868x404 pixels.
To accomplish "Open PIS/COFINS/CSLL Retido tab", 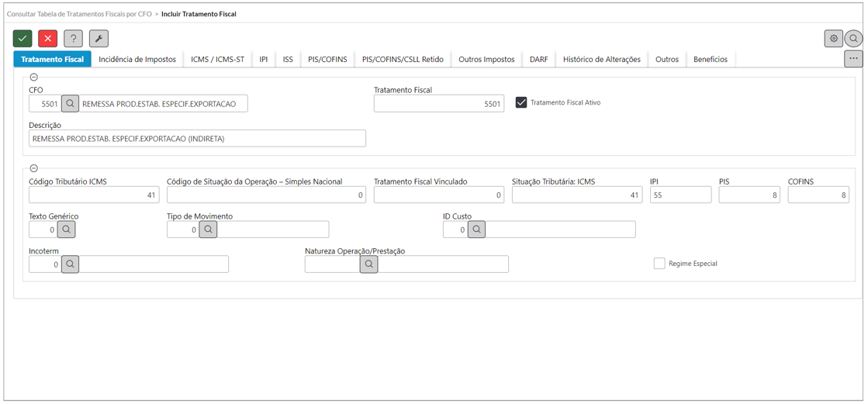I will [403, 59].
